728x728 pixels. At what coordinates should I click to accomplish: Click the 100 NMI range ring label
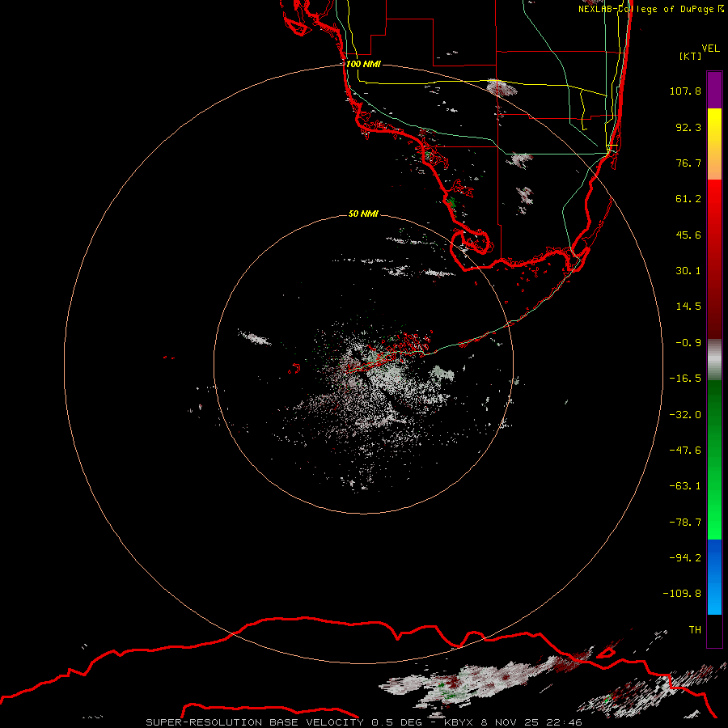click(x=363, y=64)
